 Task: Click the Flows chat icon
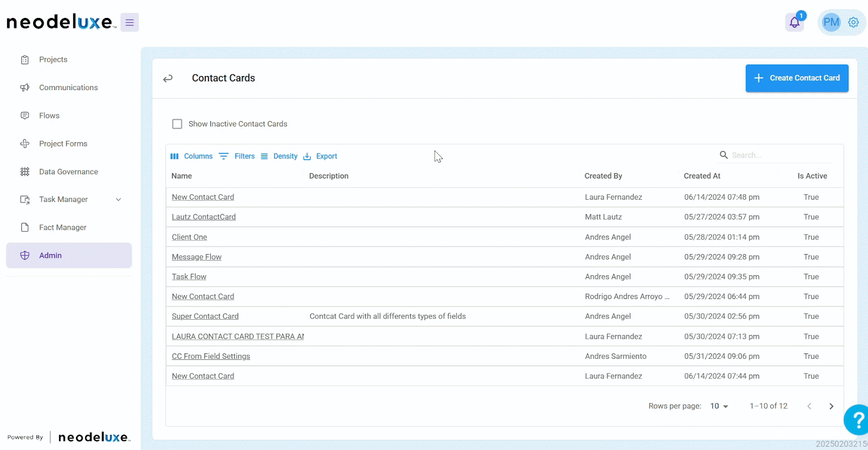tap(25, 116)
